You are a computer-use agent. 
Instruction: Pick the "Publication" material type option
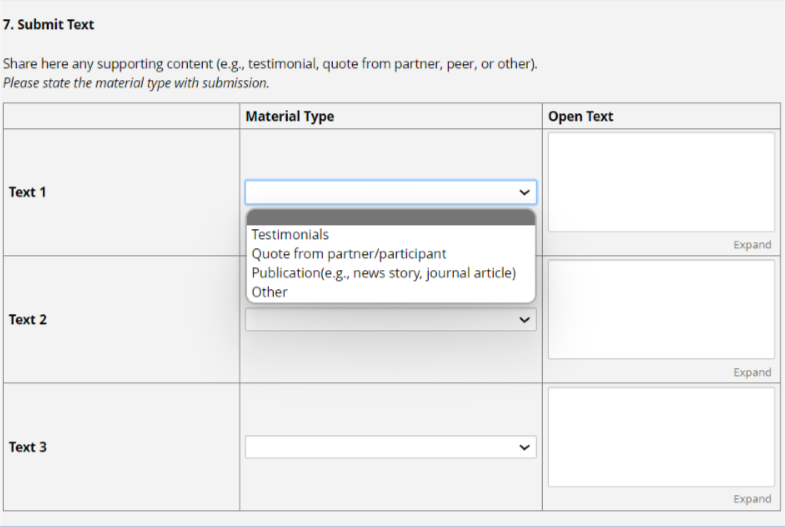[x=383, y=273]
